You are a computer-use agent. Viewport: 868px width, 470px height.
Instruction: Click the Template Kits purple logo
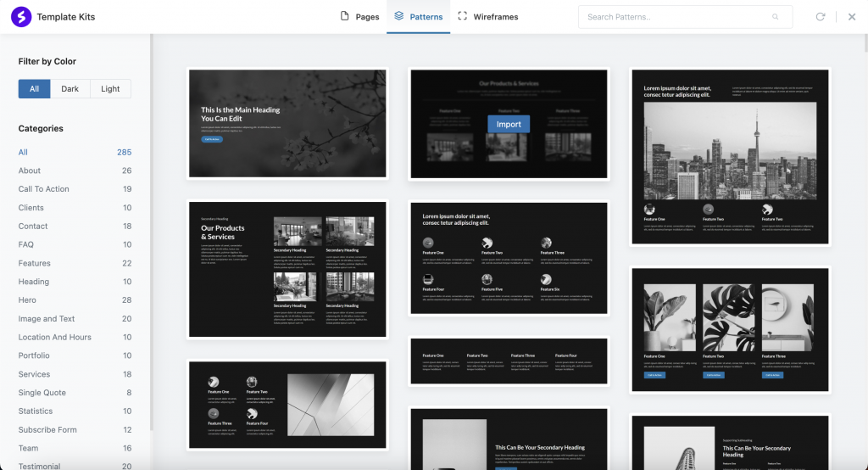21,17
